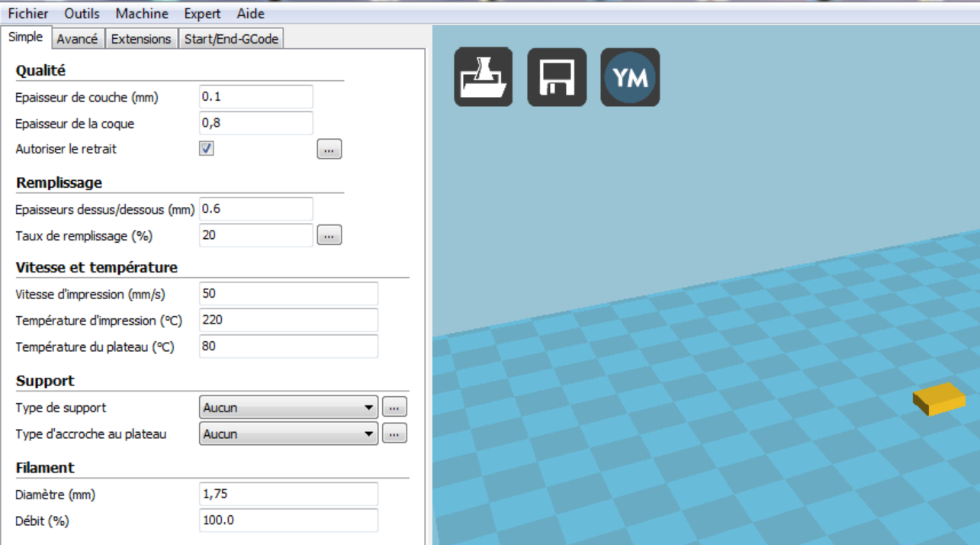Open Taux de remplissage extra settings button

[x=329, y=236]
